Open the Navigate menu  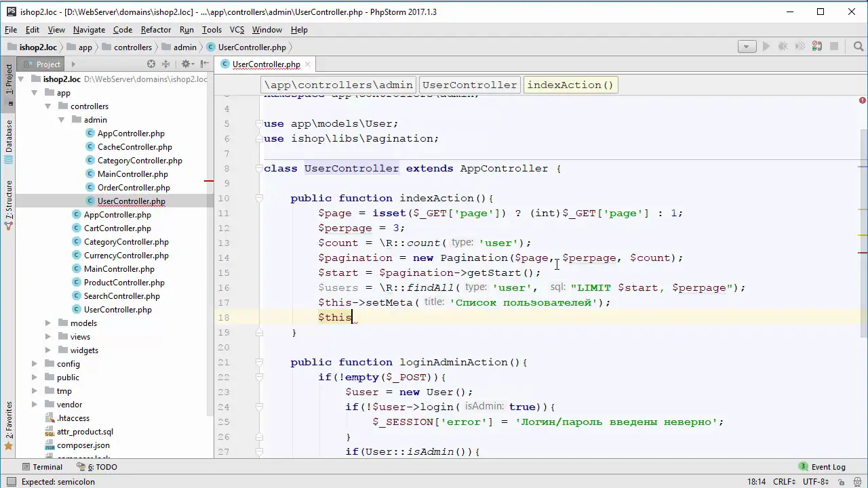pyautogui.click(x=89, y=30)
